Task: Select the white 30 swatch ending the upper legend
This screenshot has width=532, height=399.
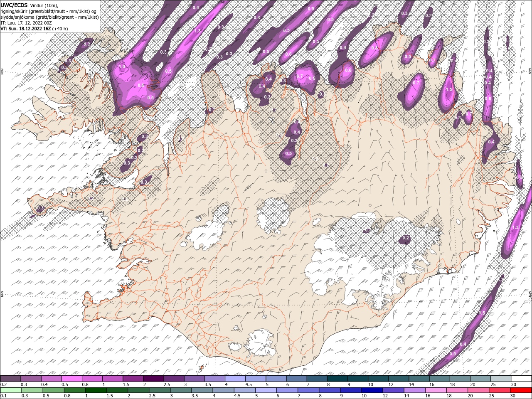Action: [x=521, y=379]
